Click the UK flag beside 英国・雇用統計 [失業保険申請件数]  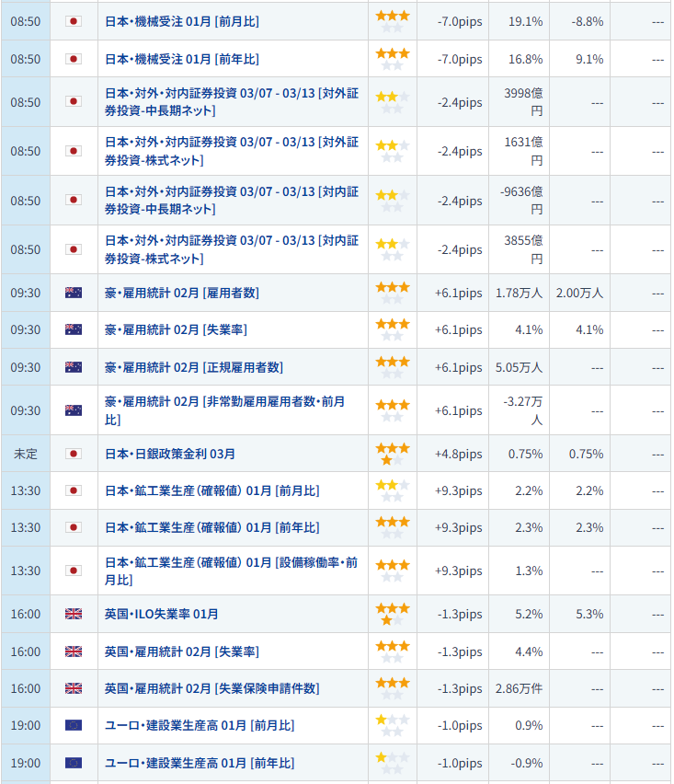click(x=74, y=688)
